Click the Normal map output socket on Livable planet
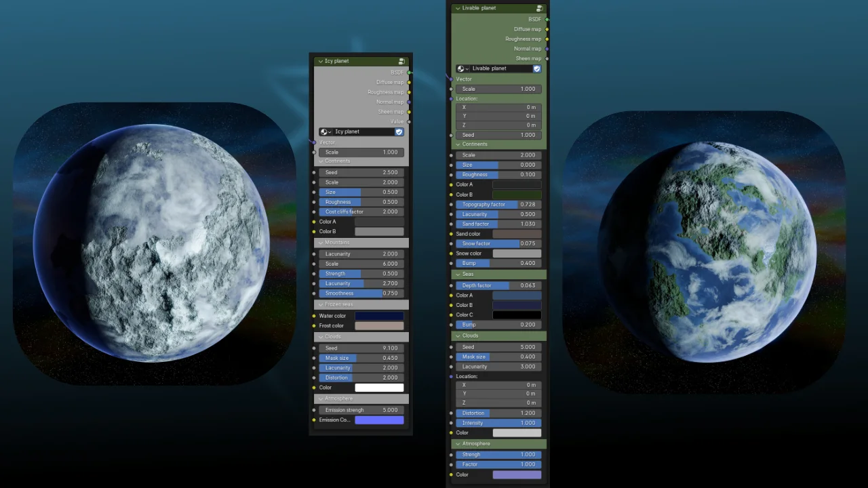Image resolution: width=868 pixels, height=488 pixels. [x=547, y=49]
